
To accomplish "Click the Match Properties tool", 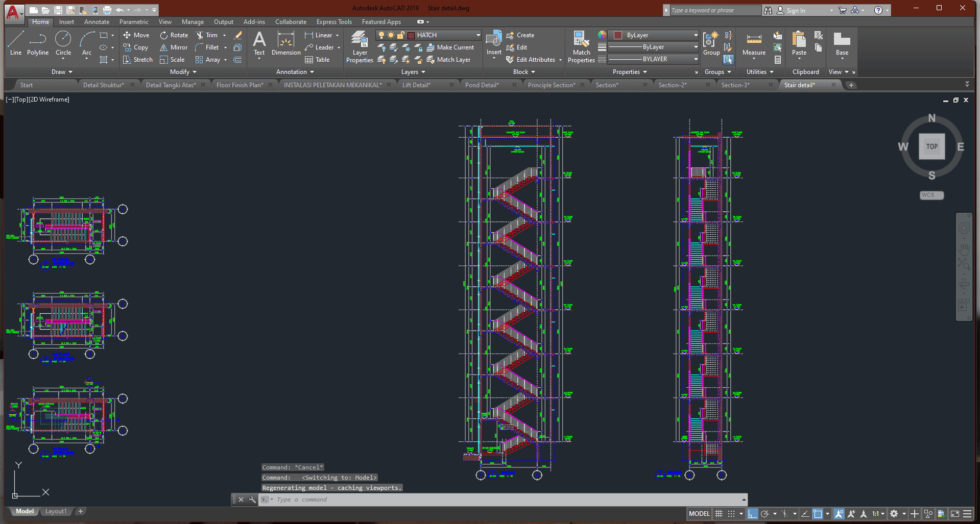I will tap(581, 46).
